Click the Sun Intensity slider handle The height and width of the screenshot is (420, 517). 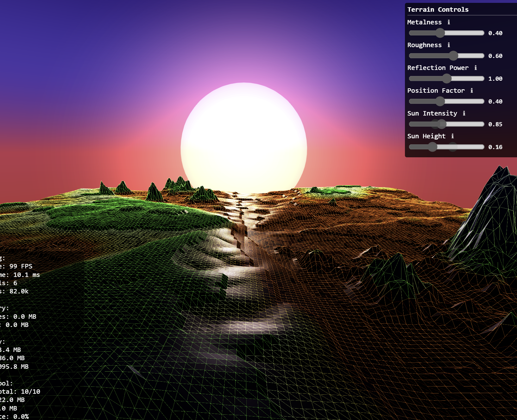442,124
